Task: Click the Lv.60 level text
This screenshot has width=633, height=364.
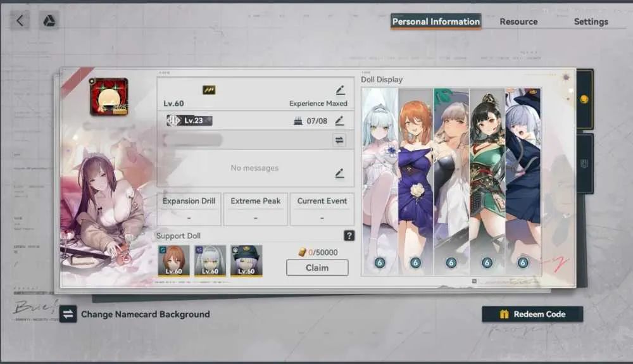Action: 173,103
